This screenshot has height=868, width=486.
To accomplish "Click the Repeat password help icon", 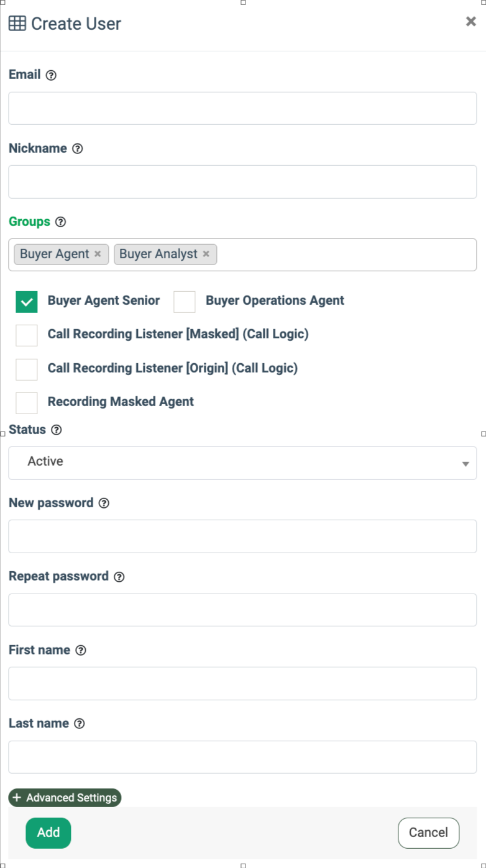I will (119, 577).
